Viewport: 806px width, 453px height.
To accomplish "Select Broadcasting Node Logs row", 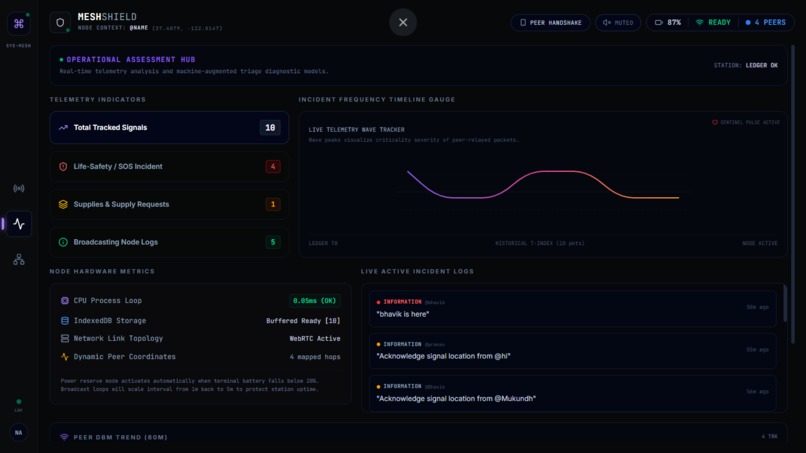I will coord(169,242).
